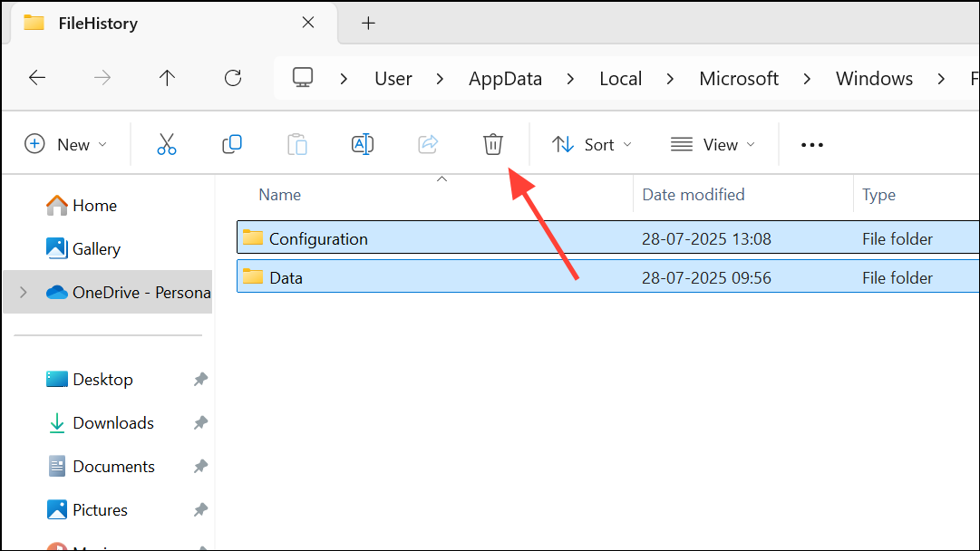Sort by Date modified column header
This screenshot has width=980, height=551.
pos(694,195)
